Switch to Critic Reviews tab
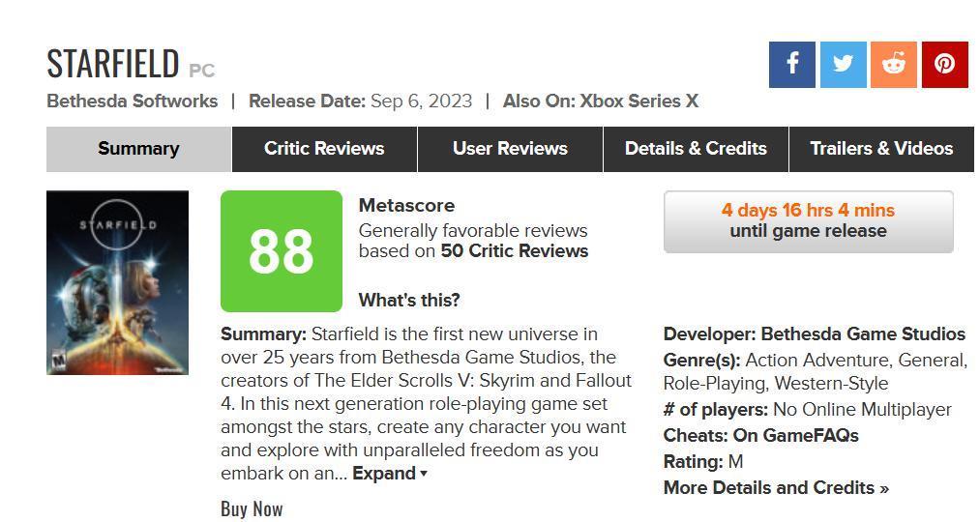The height and width of the screenshot is (522, 980). pyautogui.click(x=324, y=149)
